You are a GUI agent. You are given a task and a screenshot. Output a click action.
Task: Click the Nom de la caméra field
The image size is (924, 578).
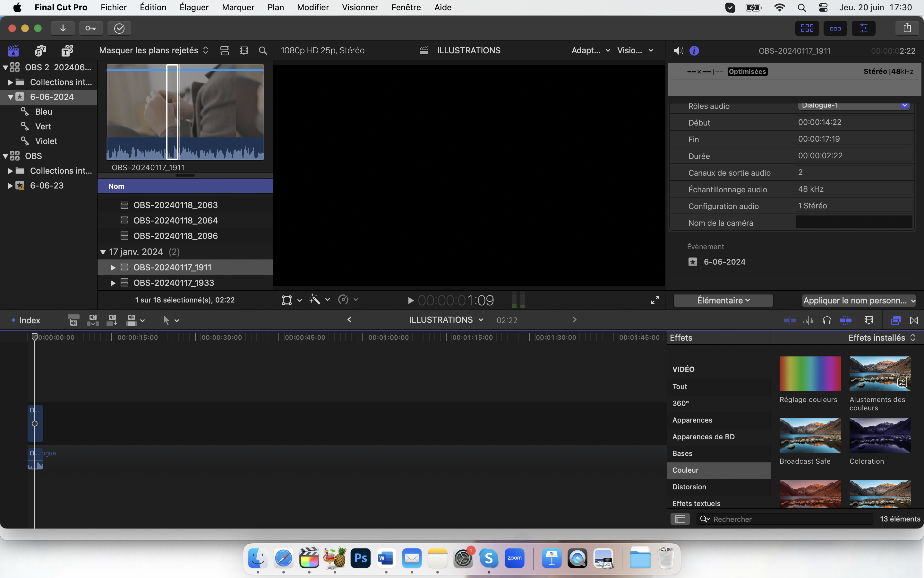(854, 223)
